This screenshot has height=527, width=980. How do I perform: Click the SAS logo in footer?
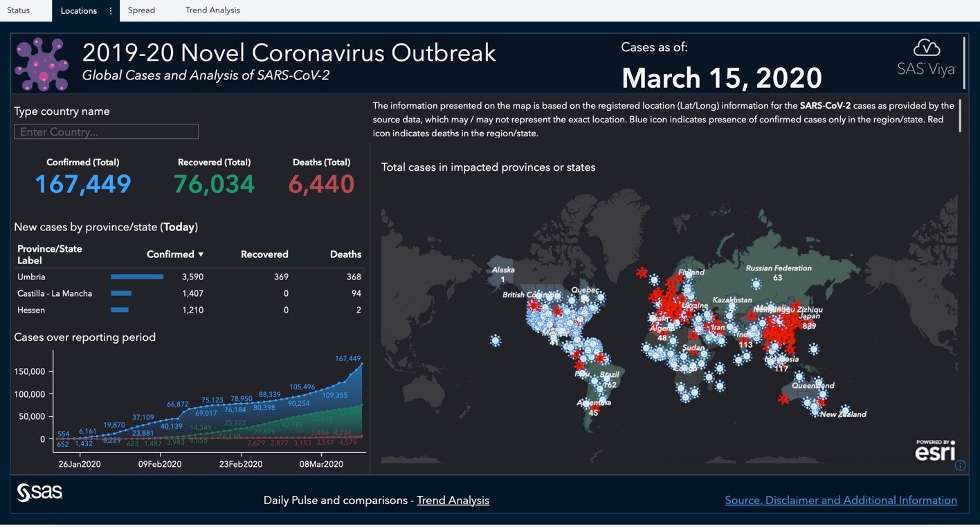[x=39, y=492]
